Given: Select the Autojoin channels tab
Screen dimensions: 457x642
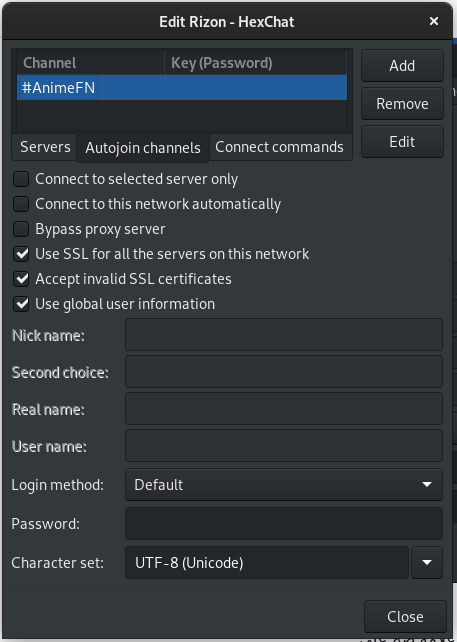Looking at the screenshot, I should click(143, 147).
